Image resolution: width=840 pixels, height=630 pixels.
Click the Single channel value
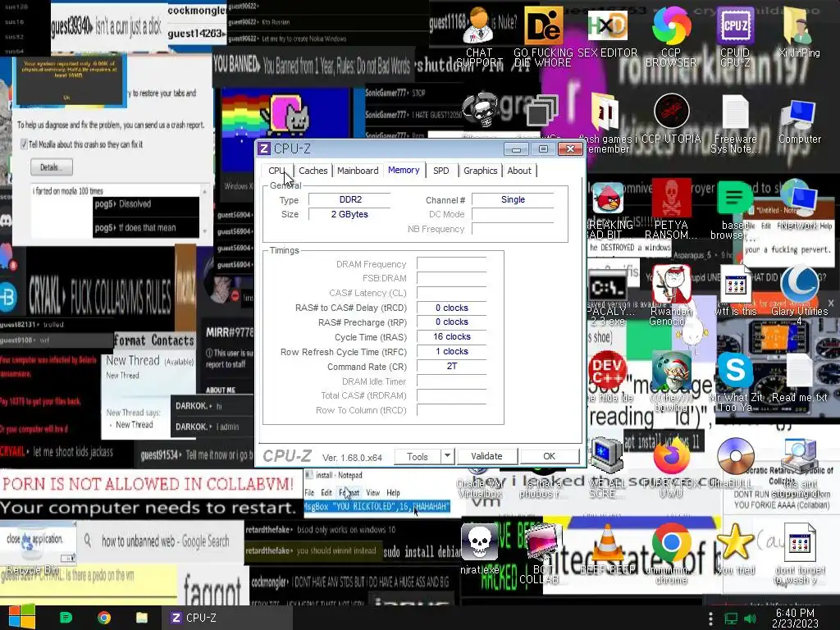[513, 200]
